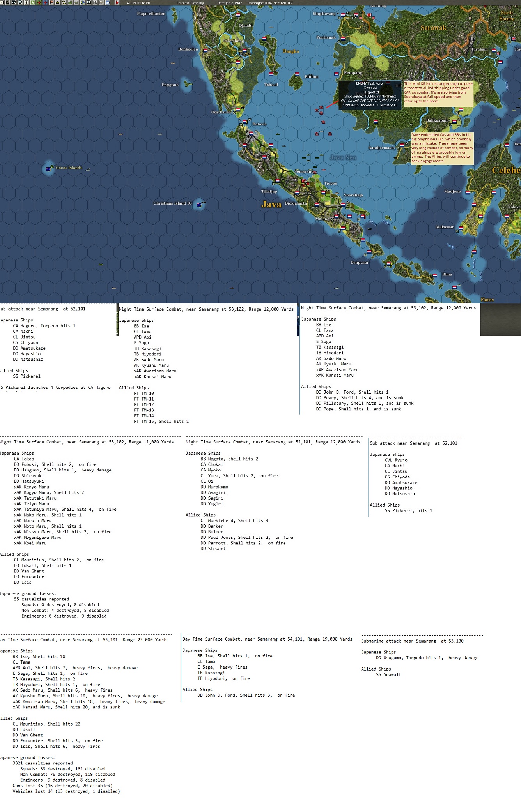Viewport: 521px width, 812px height.
Task: Click the 'CL Marblehead, Shell hits 3' line
Action: click(x=234, y=521)
